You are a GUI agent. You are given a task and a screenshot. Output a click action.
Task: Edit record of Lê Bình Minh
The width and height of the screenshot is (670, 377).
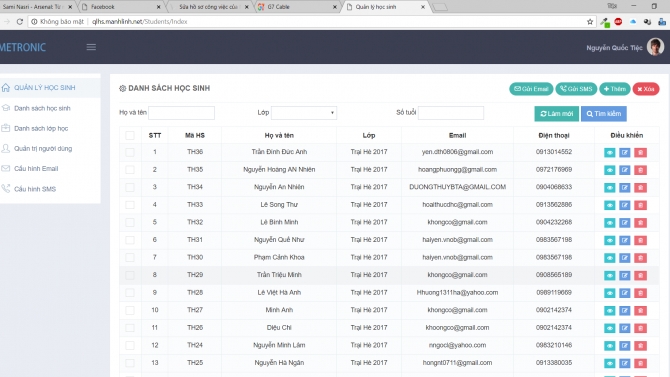[625, 223]
